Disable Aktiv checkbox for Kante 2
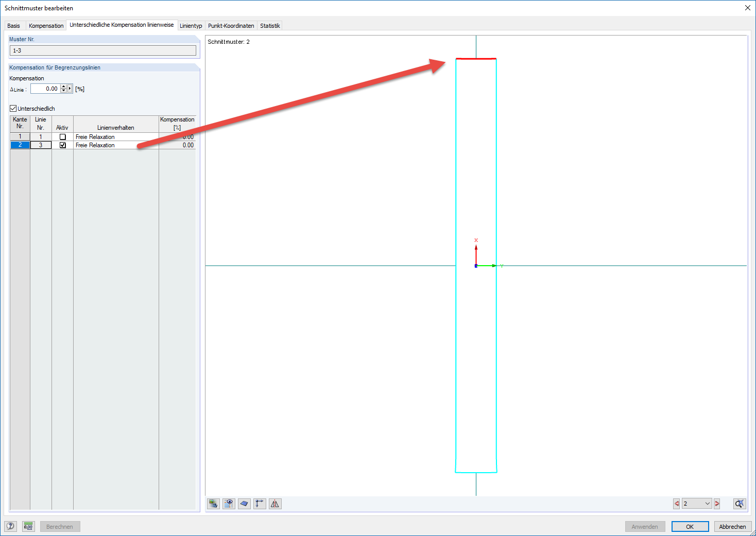The width and height of the screenshot is (756, 536). pyautogui.click(x=63, y=145)
